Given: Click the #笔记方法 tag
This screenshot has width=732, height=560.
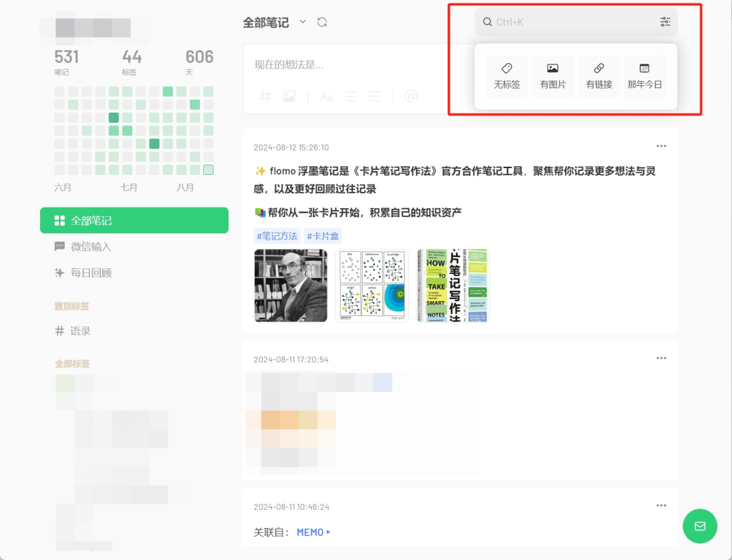Looking at the screenshot, I should click(x=277, y=236).
